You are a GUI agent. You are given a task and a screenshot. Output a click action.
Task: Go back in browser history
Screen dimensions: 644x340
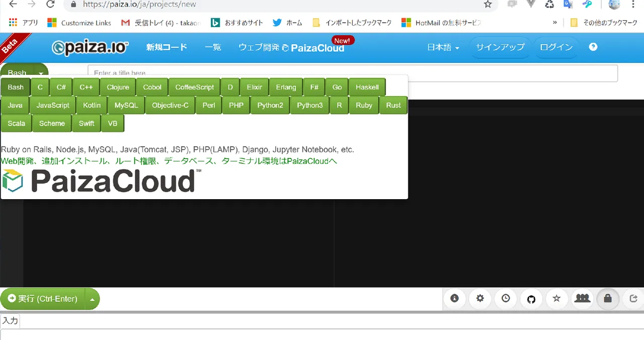13,5
